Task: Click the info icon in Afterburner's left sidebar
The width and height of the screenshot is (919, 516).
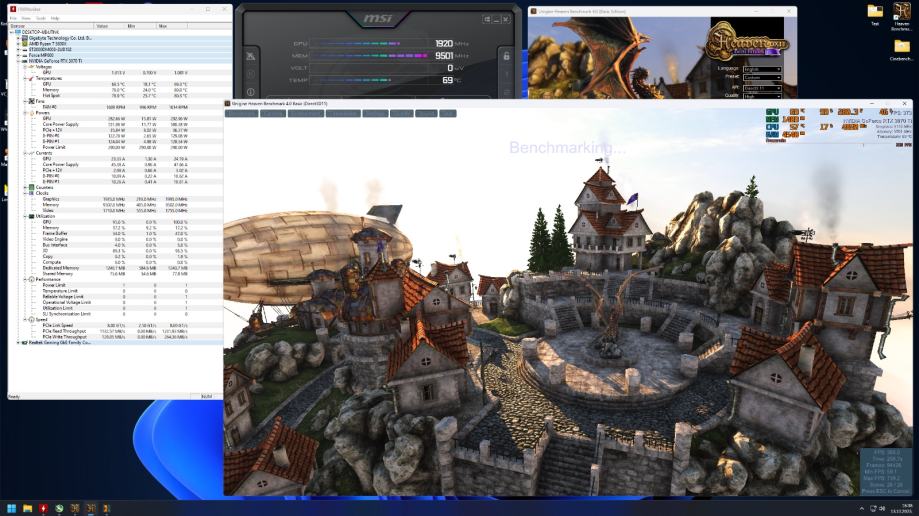Action: pos(251,92)
